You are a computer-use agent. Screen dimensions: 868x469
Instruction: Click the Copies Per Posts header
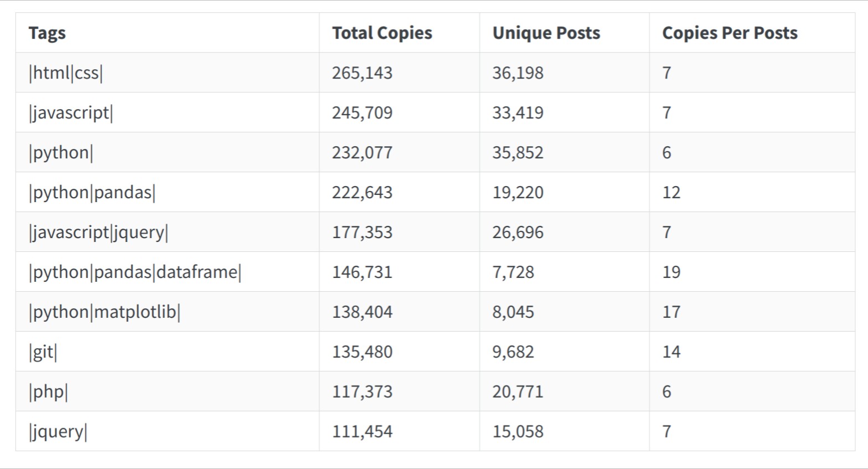coord(730,33)
